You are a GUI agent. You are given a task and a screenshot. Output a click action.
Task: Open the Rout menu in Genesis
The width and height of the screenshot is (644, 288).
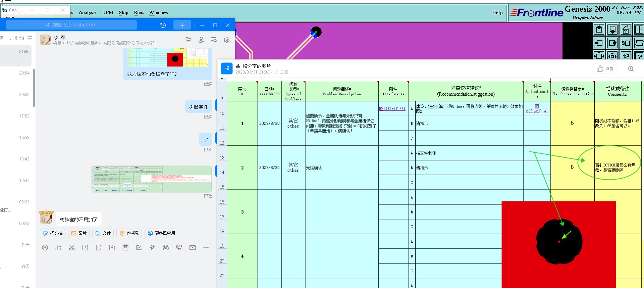[139, 12]
